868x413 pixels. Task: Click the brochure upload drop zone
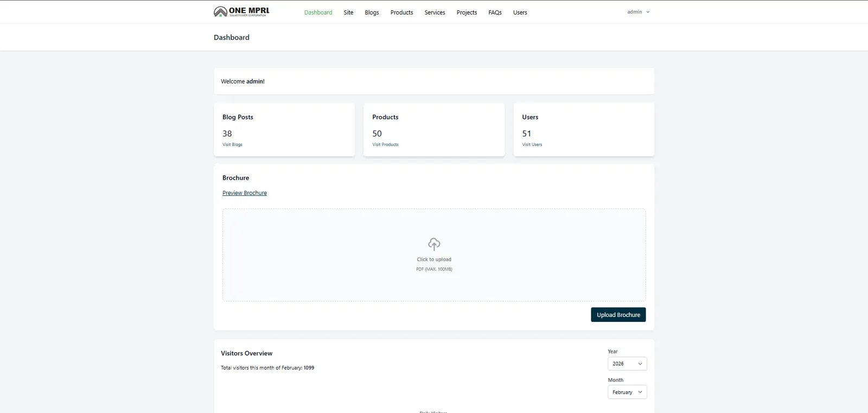(x=434, y=255)
